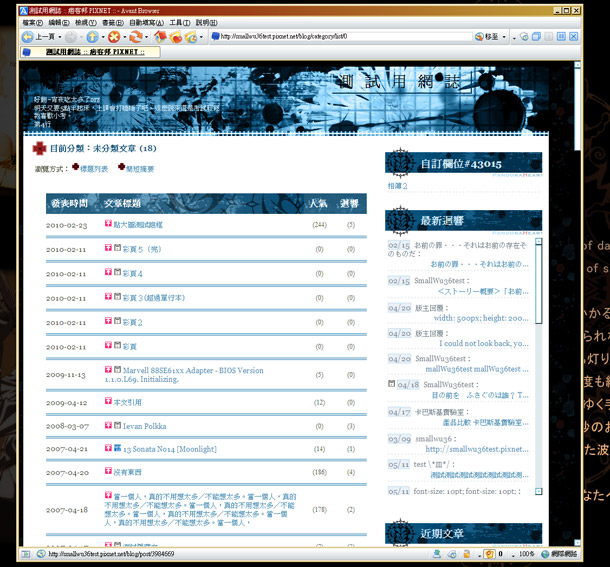Open 13 Sonata No14 [Moonlight] post
610x567 pixels.
point(170,449)
